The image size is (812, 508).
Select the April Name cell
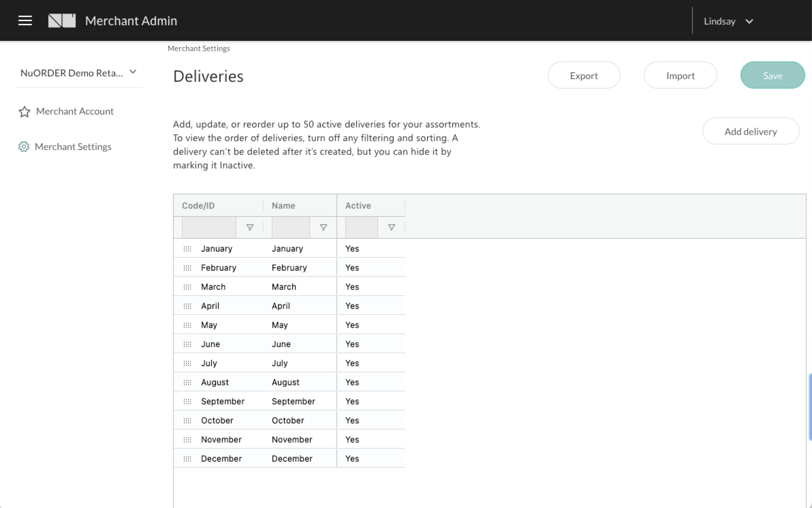pos(300,305)
